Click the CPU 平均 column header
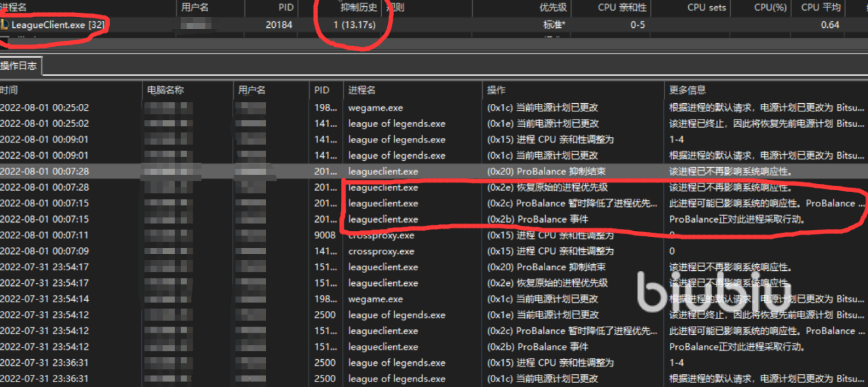 (821, 7)
